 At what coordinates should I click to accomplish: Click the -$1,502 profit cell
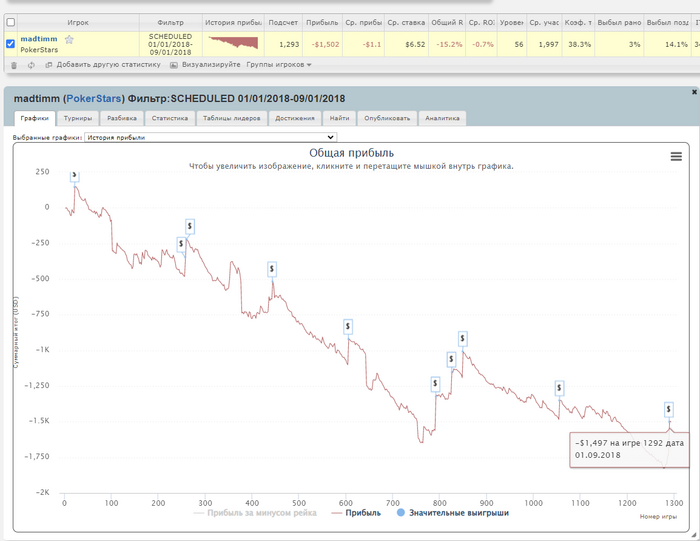(322, 44)
